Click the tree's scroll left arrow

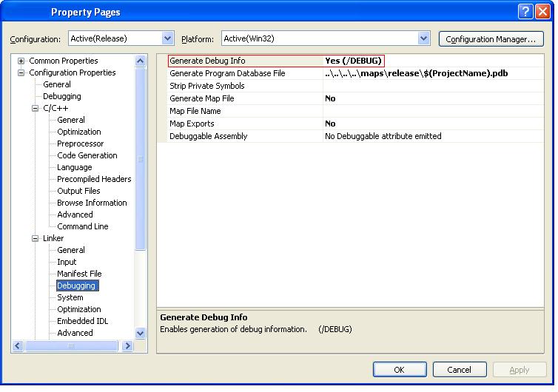[18, 345]
